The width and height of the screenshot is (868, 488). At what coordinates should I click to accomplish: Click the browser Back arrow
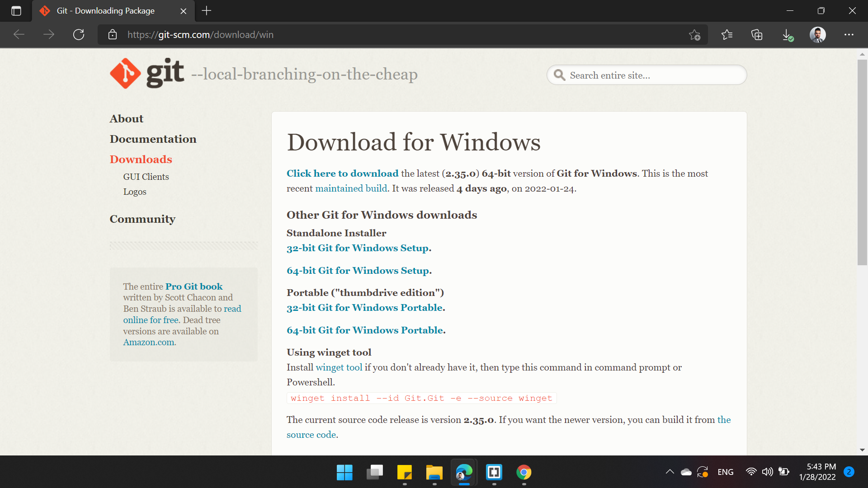19,35
